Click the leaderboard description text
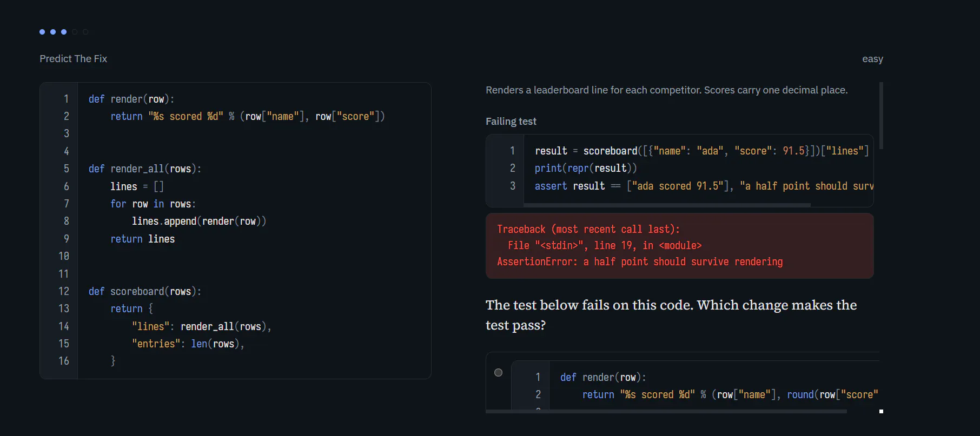The image size is (980, 436). [666, 90]
